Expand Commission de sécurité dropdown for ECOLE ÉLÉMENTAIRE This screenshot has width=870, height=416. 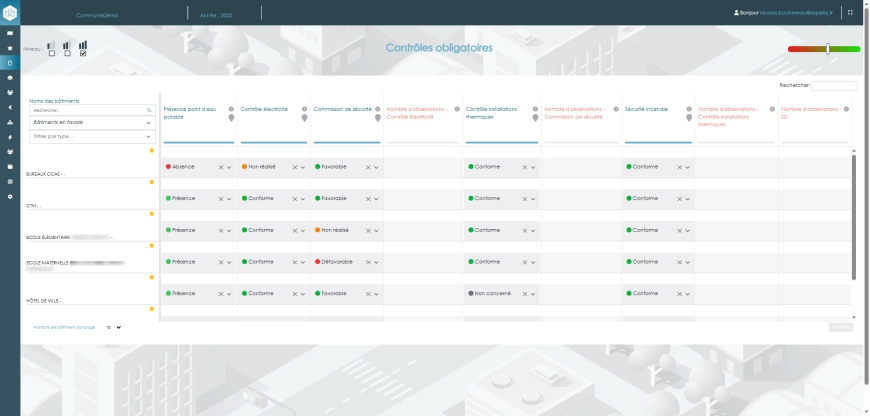point(376,231)
